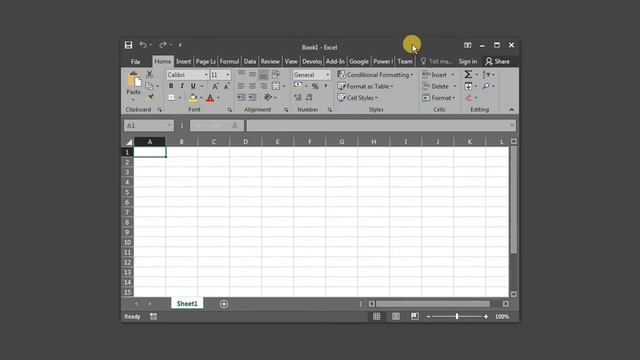Click Insert Function fx icon
The width and height of the screenshot is (640, 360).
click(235, 126)
